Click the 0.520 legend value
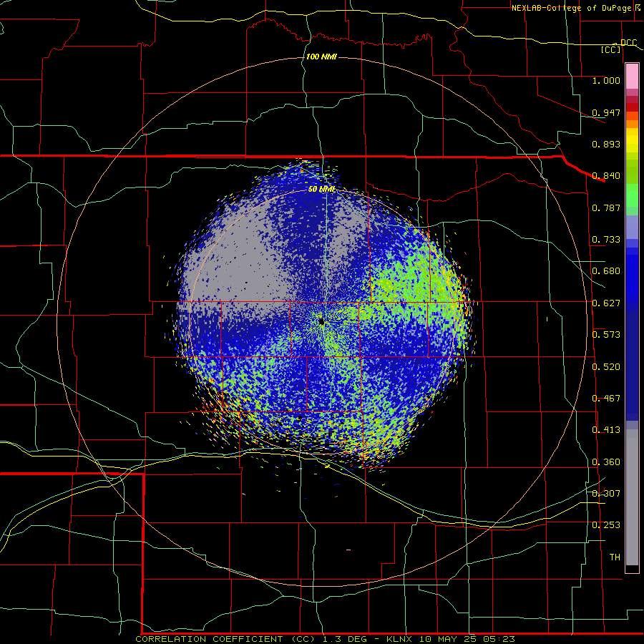Screen dimensions: 644x644 click(x=606, y=367)
